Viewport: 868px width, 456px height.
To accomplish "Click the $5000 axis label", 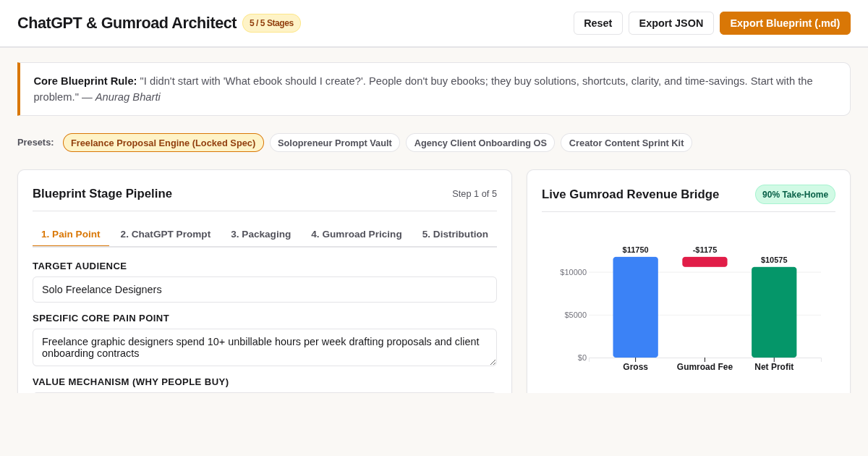I will [x=576, y=315].
